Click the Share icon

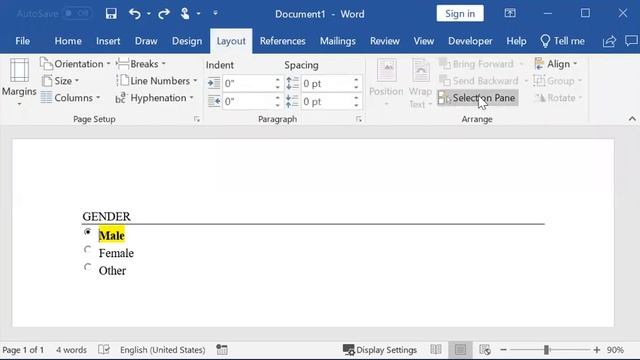609,41
